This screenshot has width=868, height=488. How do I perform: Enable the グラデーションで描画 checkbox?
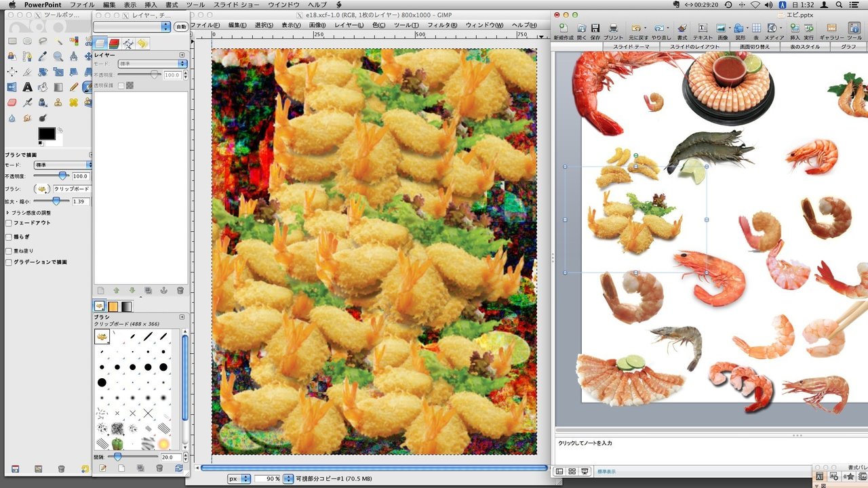click(8, 262)
